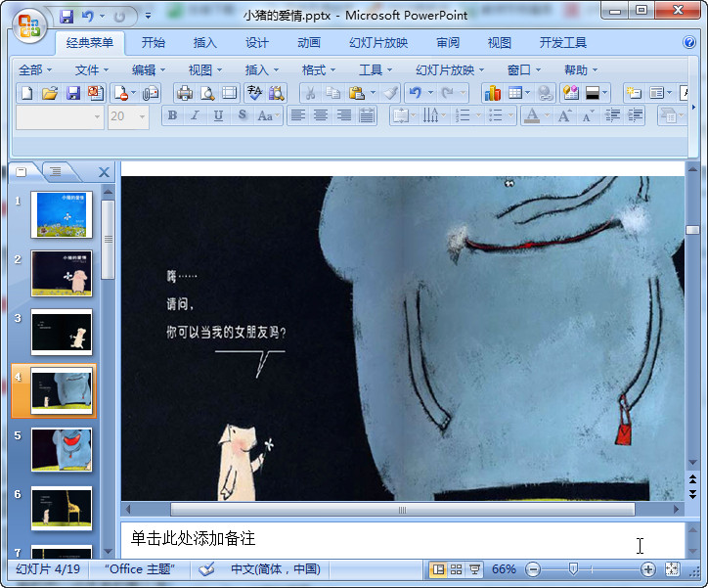The width and height of the screenshot is (708, 588).
Task: Select the 设计 ribbon tab
Action: [x=257, y=43]
